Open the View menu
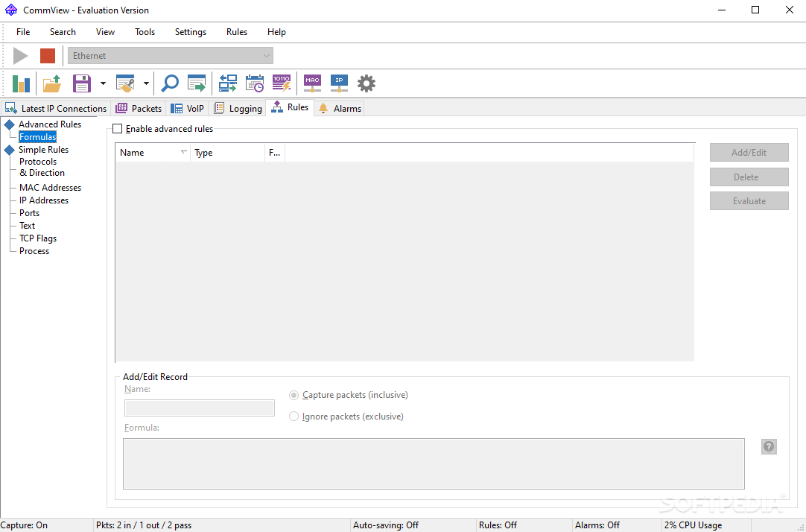Screen dimensions: 806x532 [x=105, y=32]
